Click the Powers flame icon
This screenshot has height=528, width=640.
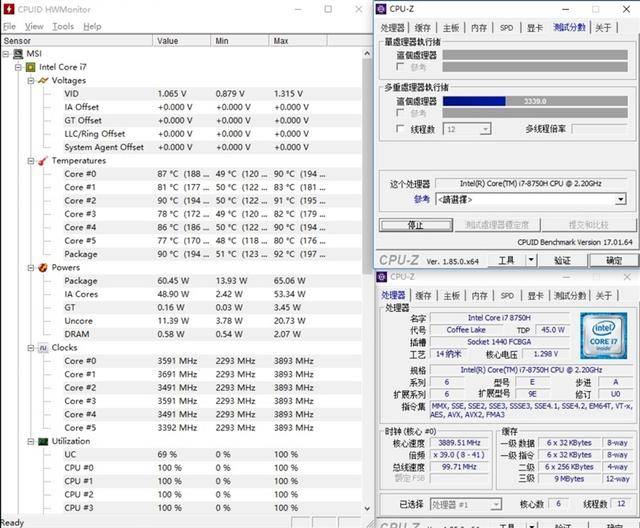click(43, 267)
